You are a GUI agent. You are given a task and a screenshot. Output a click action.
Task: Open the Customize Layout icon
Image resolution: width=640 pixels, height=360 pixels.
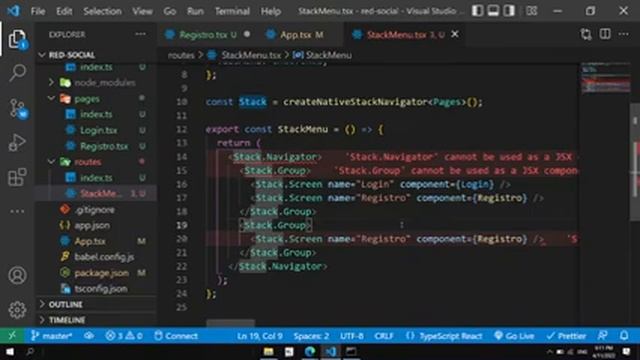click(x=531, y=11)
